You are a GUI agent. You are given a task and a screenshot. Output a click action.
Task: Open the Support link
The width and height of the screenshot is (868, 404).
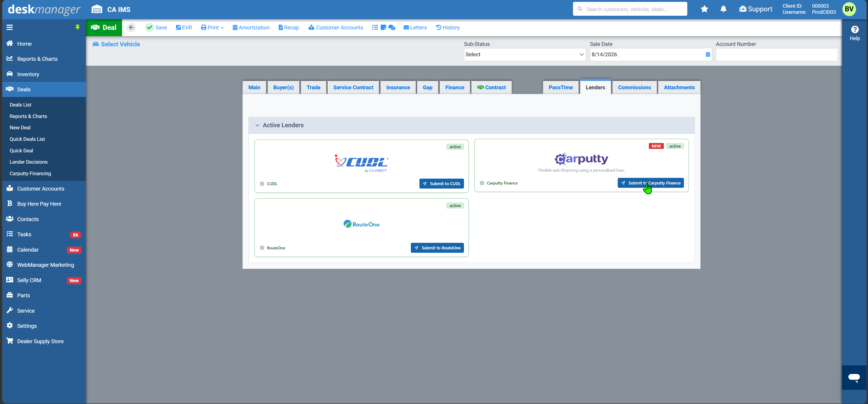click(756, 9)
